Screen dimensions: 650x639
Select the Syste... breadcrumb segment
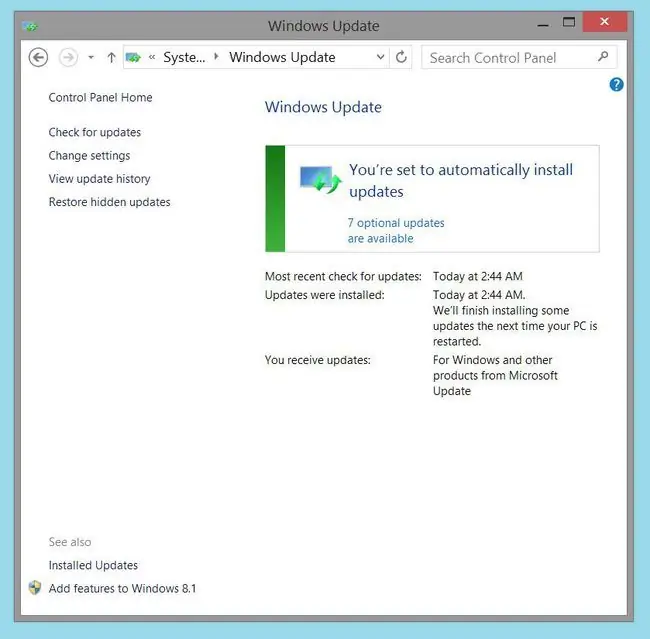coord(184,57)
